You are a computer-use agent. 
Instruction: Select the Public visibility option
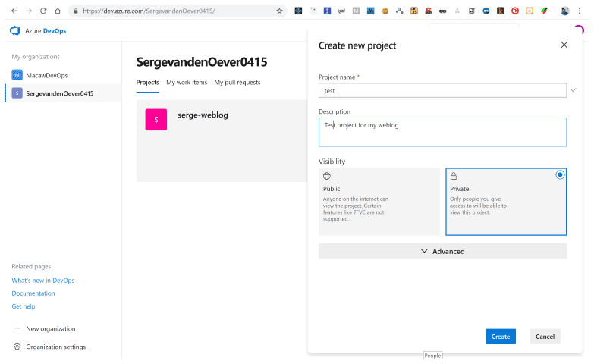[379, 201]
